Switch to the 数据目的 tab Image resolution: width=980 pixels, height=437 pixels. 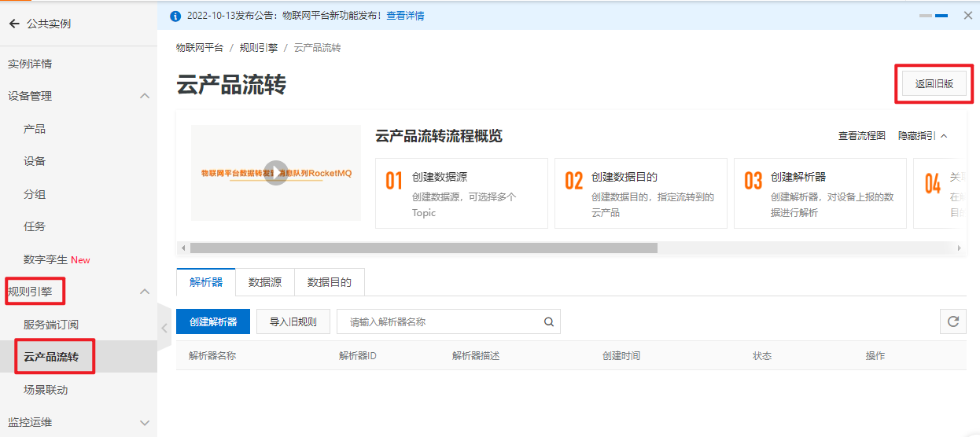coord(330,282)
